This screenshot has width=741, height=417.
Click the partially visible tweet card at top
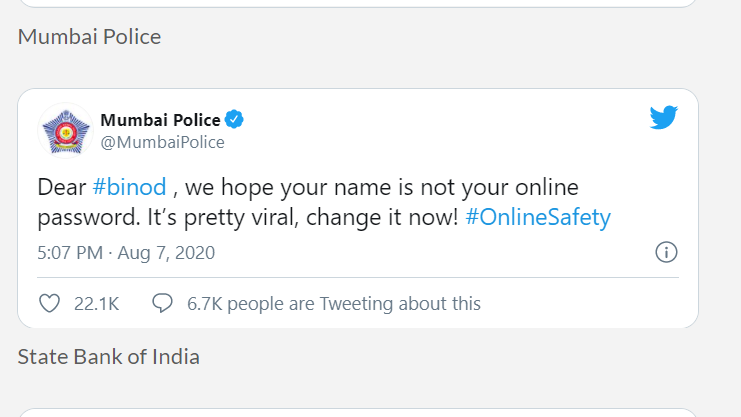click(x=357, y=3)
